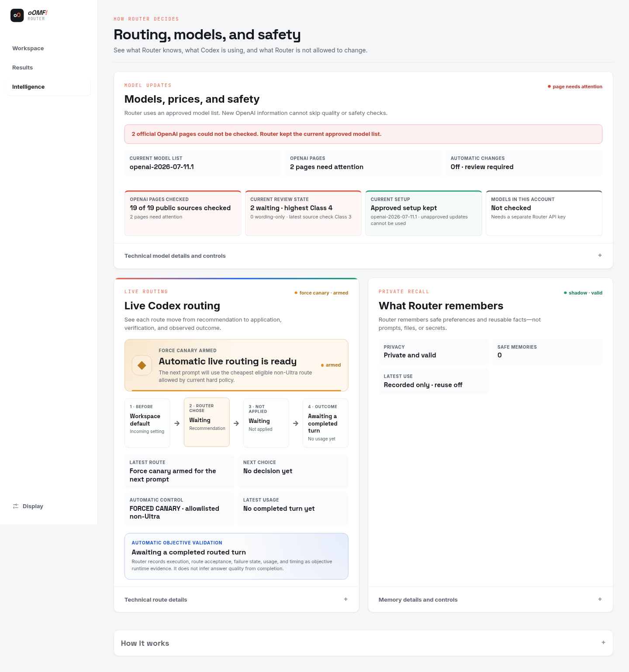Screen dimensions: 629x672
Task: Click the Display sliders icon in sidebar
Action: (x=16, y=506)
